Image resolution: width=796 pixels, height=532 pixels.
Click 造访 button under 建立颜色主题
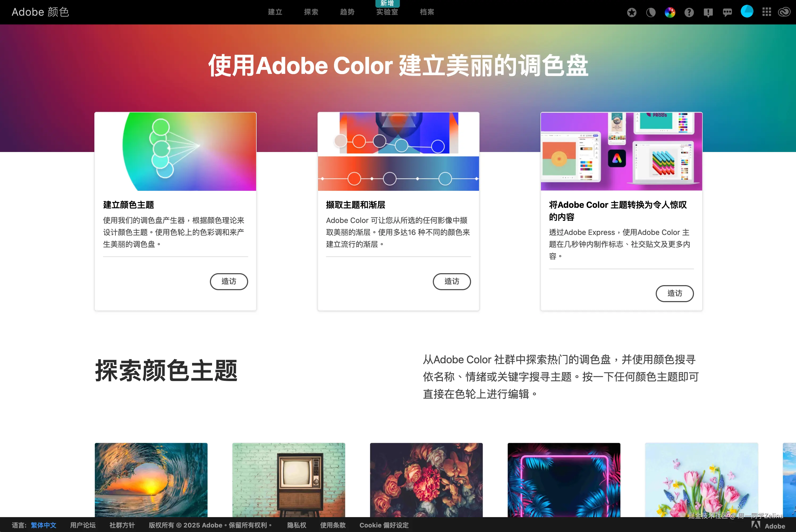pyautogui.click(x=229, y=281)
